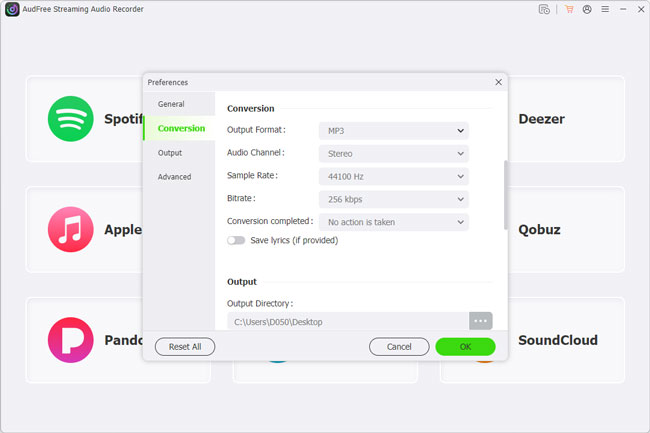Select the Spotify service icon
650x433 pixels.
[x=70, y=119]
